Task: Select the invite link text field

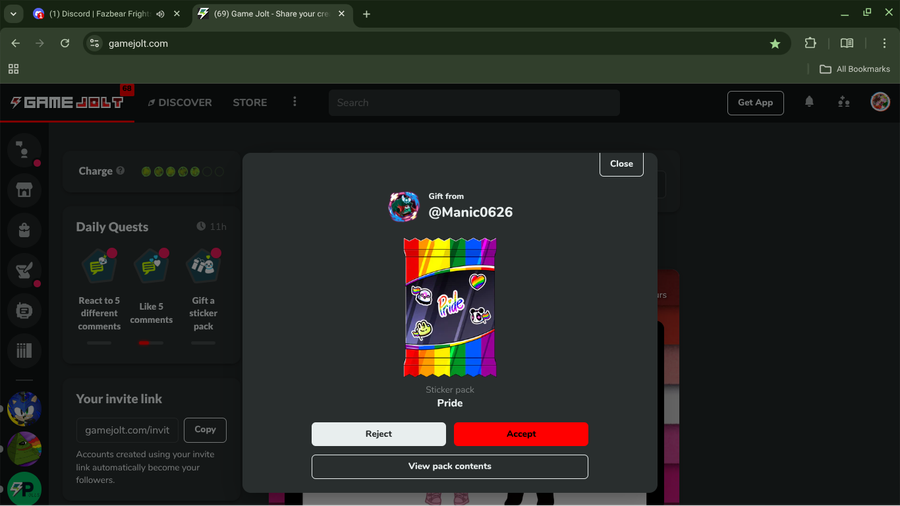Action: tap(127, 430)
